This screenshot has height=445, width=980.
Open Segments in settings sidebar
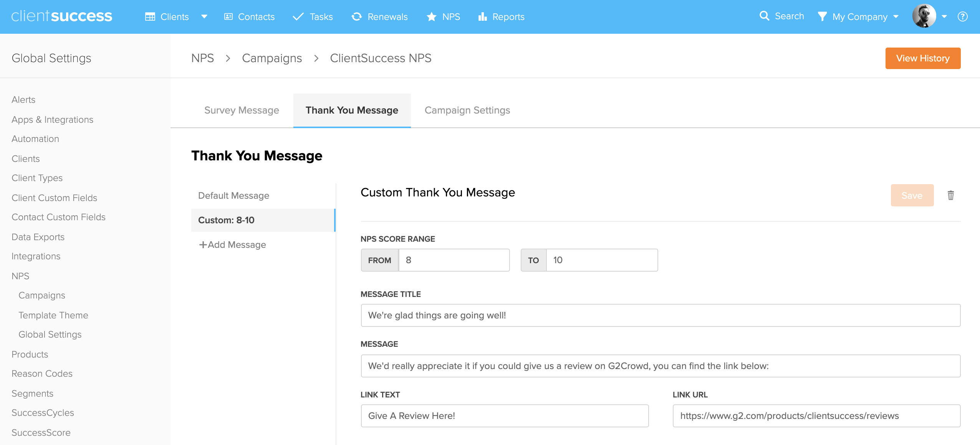tap(32, 394)
